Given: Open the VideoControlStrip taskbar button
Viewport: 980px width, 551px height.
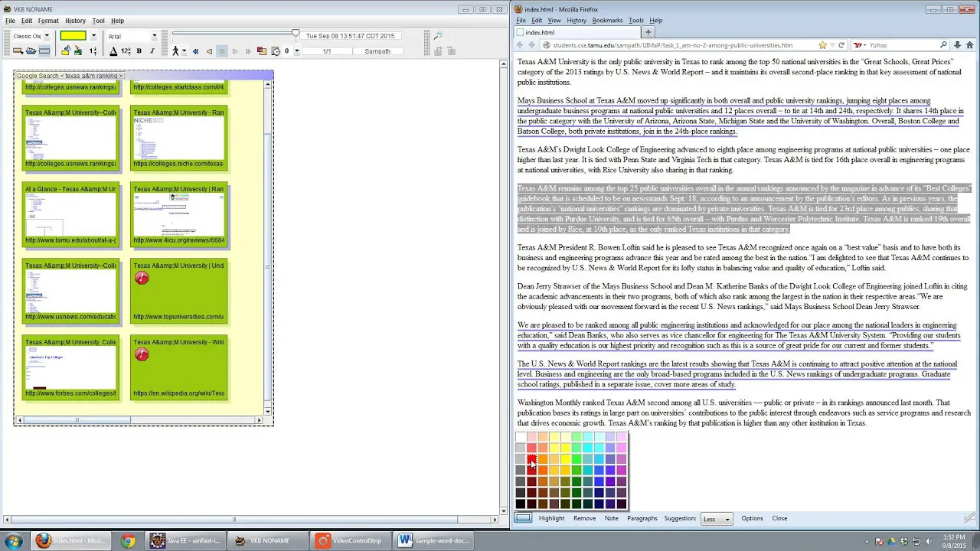Looking at the screenshot, I should 351,540.
